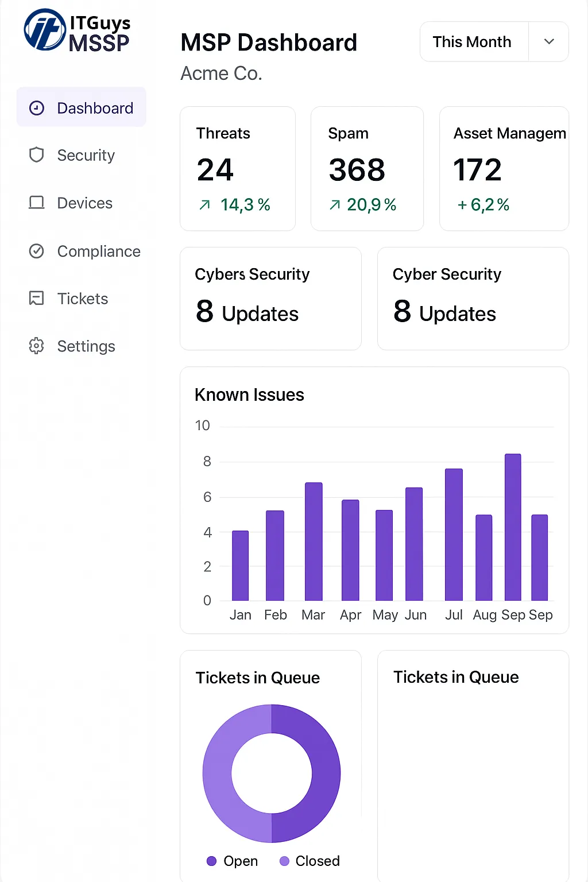Screen dimensions: 588x882
Task: Click the Closed legend label
Action: [x=318, y=861]
